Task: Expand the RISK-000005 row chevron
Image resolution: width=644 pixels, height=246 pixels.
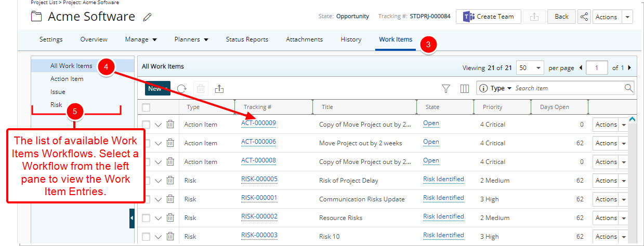Action: 159,181
